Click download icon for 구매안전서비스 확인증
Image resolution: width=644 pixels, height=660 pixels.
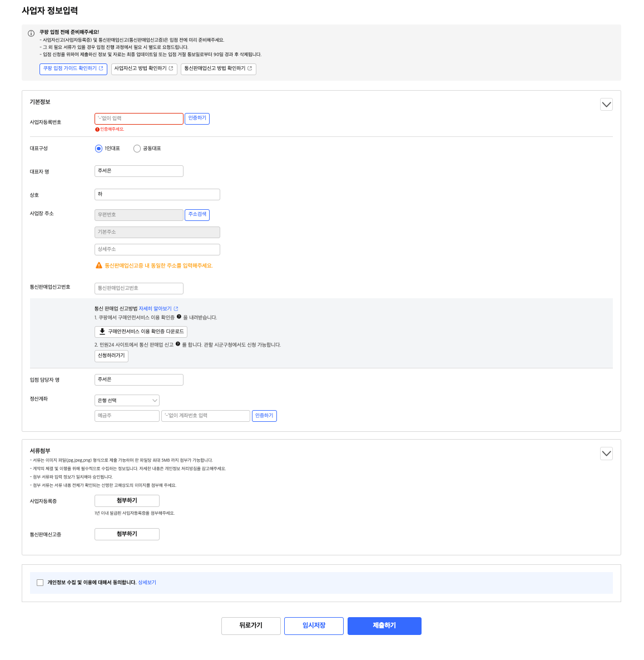(102, 332)
